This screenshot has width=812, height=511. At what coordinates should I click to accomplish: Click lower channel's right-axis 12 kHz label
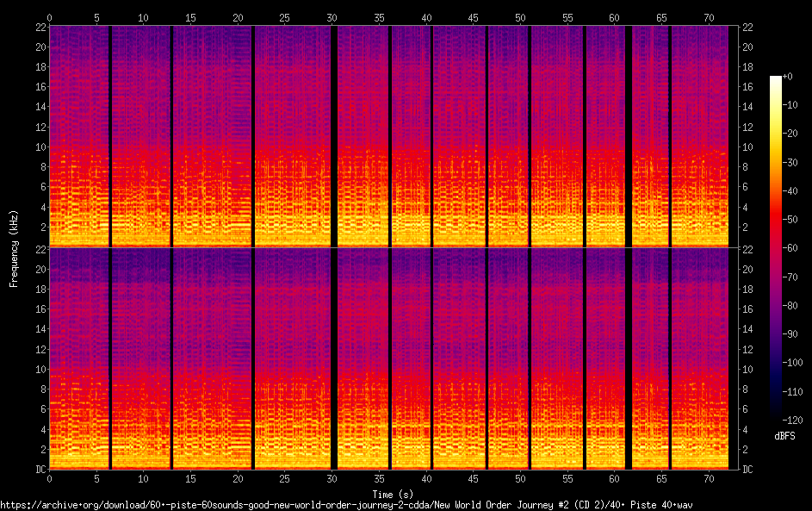point(747,349)
